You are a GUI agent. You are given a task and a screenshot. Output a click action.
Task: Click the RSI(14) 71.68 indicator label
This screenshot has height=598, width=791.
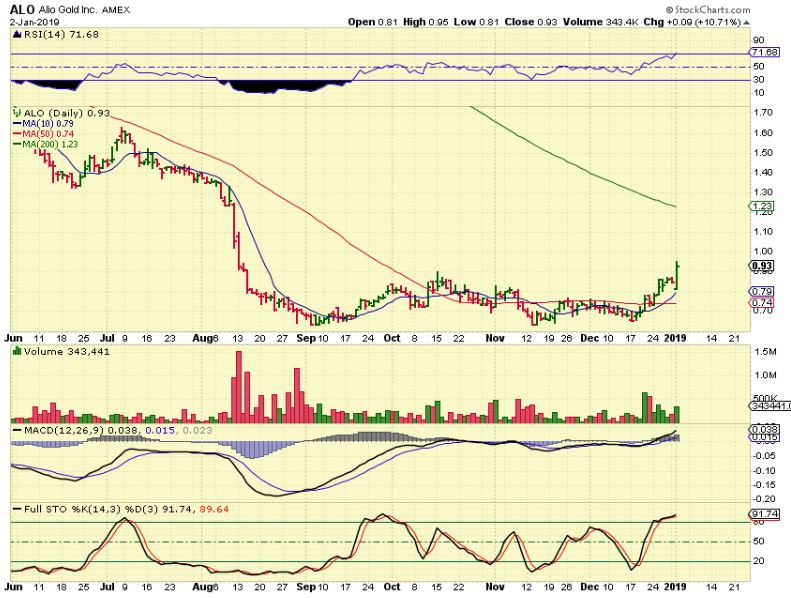pyautogui.click(x=61, y=34)
